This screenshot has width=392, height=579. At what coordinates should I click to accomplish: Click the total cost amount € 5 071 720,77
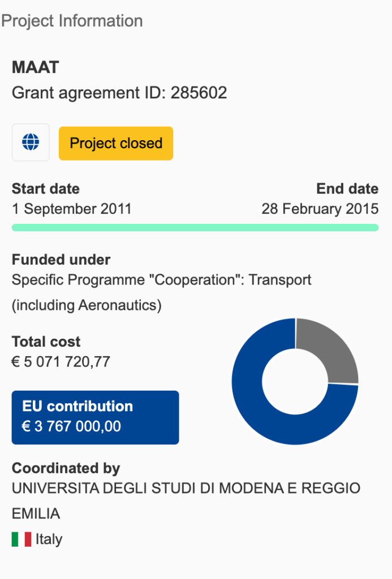tap(61, 362)
